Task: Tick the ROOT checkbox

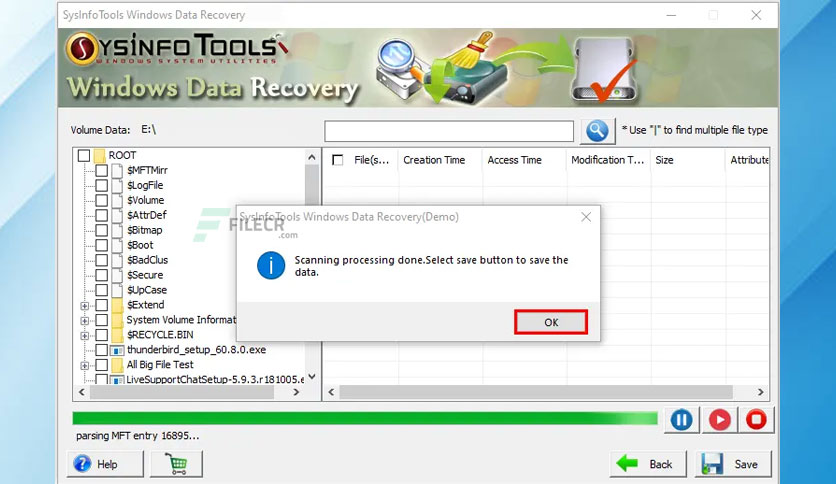Action: (x=84, y=156)
